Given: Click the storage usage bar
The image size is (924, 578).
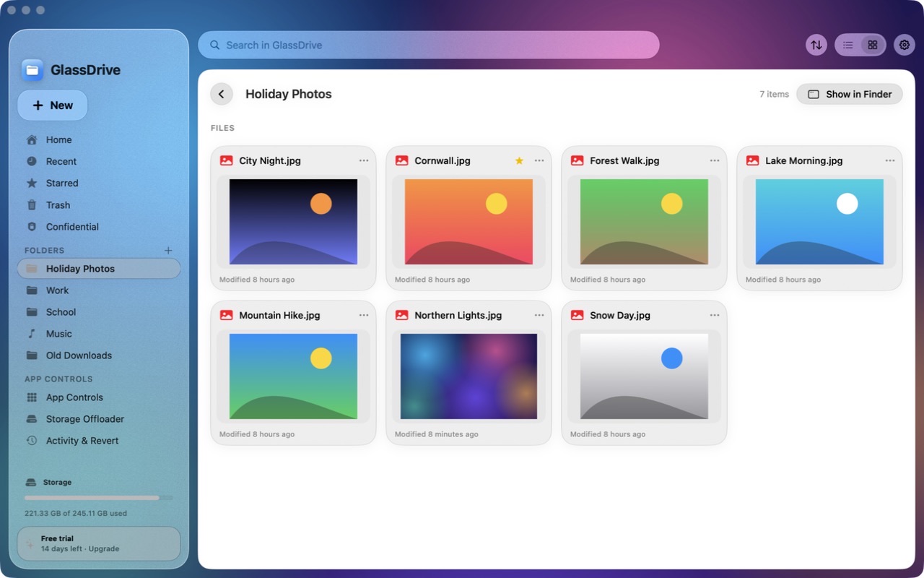Looking at the screenshot, I should point(99,498).
